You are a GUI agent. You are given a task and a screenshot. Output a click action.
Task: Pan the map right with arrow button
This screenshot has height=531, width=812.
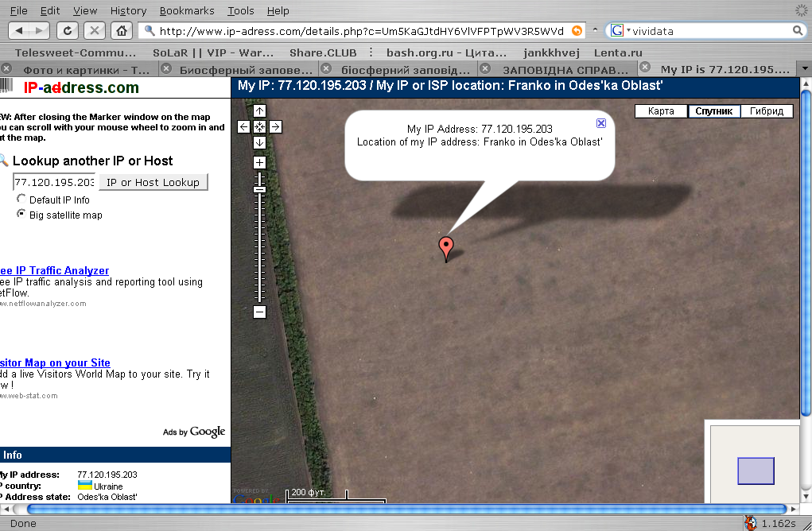coord(275,126)
